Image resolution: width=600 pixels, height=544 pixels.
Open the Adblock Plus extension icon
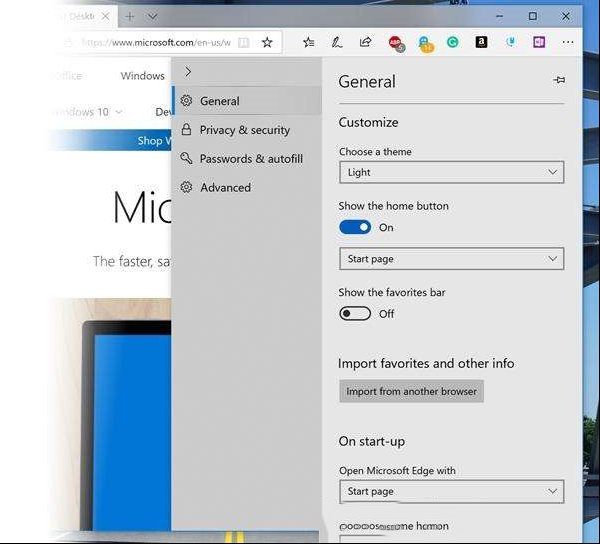(x=396, y=43)
